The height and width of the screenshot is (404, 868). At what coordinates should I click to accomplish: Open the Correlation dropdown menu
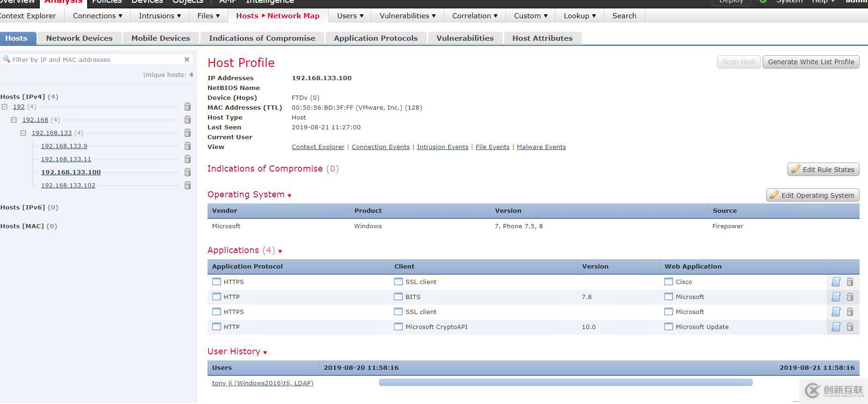click(x=475, y=15)
